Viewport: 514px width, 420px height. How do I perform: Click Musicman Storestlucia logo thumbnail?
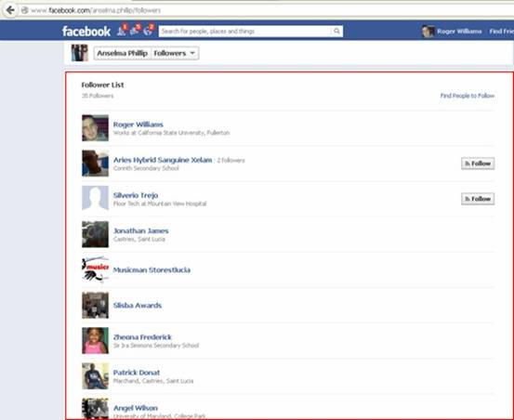click(95, 269)
